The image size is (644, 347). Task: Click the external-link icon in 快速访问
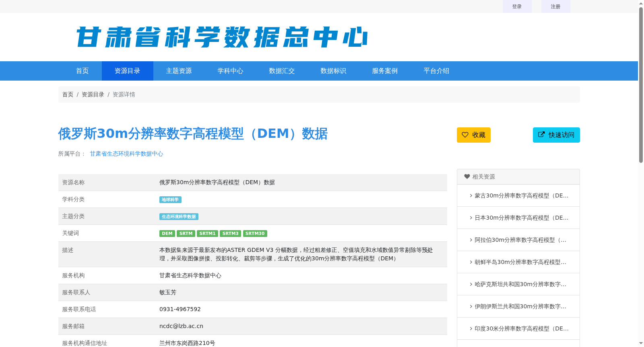pyautogui.click(x=541, y=135)
